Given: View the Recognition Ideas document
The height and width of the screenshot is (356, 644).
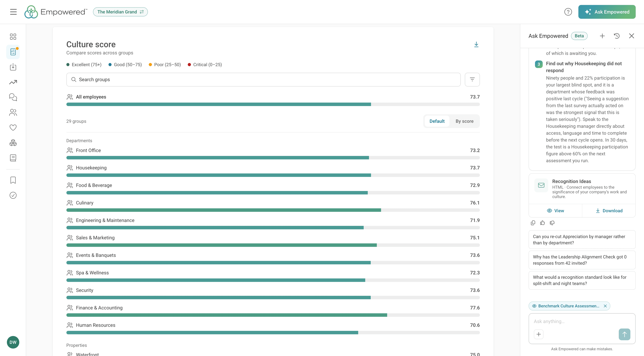Looking at the screenshot, I should [555, 211].
